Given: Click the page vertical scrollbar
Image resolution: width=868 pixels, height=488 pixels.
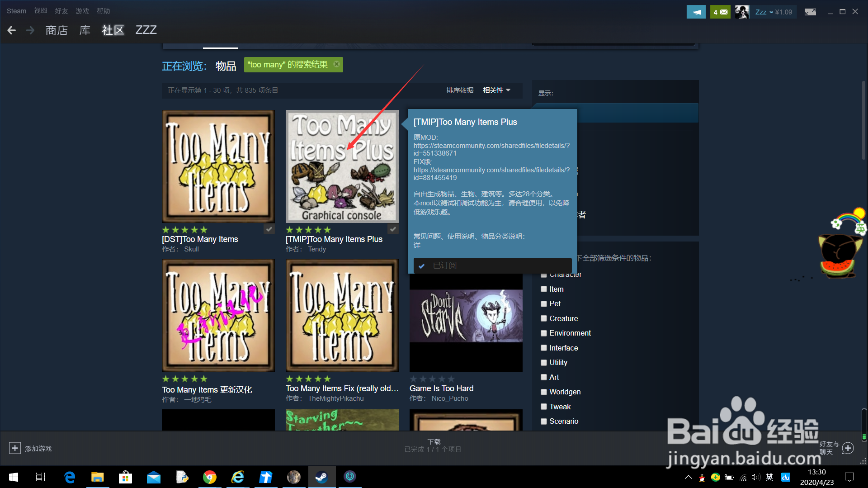Looking at the screenshot, I should [863, 120].
